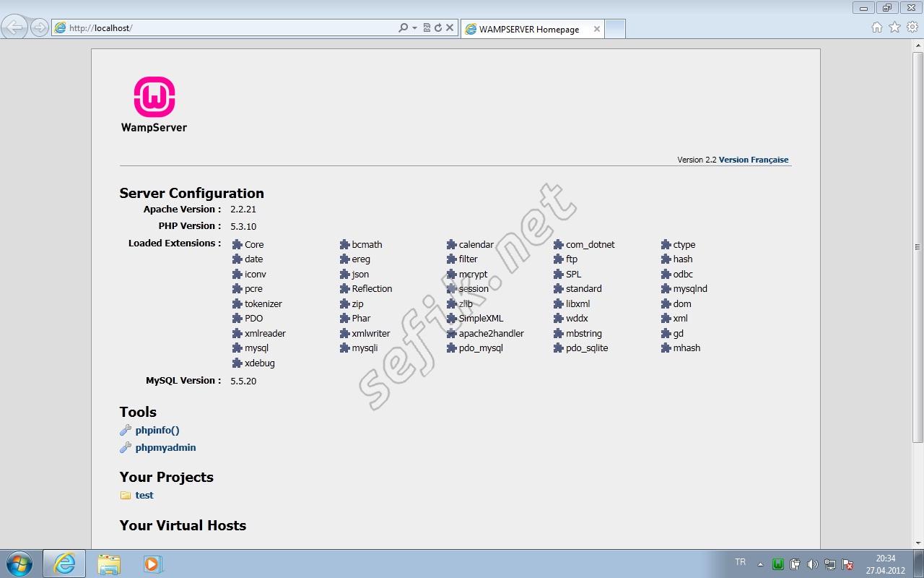Click the wrench icon beside phpmyadmin

[x=126, y=447]
